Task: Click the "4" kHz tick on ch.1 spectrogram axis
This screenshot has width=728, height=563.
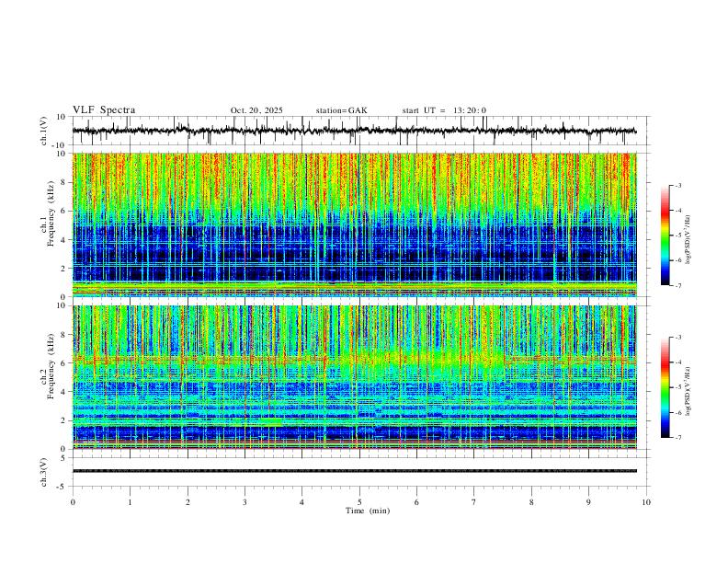Action: (x=64, y=240)
